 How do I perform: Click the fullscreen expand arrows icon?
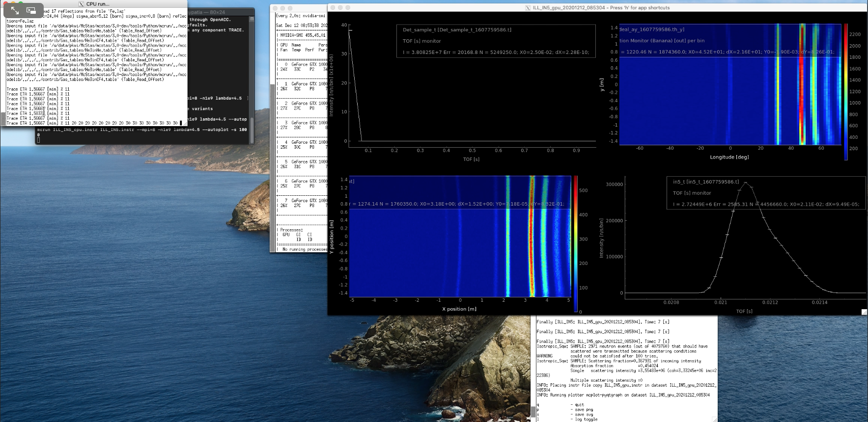pyautogui.click(x=15, y=10)
